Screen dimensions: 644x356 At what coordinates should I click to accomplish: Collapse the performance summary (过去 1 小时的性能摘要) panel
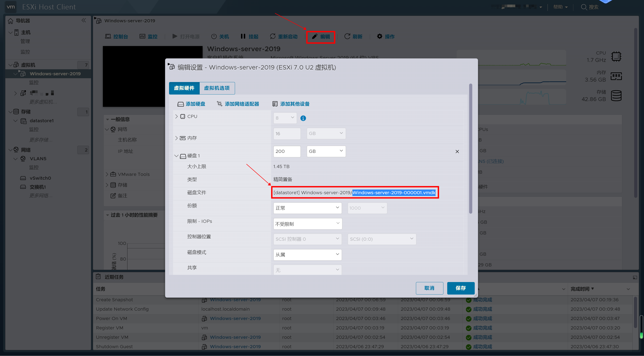pos(108,215)
